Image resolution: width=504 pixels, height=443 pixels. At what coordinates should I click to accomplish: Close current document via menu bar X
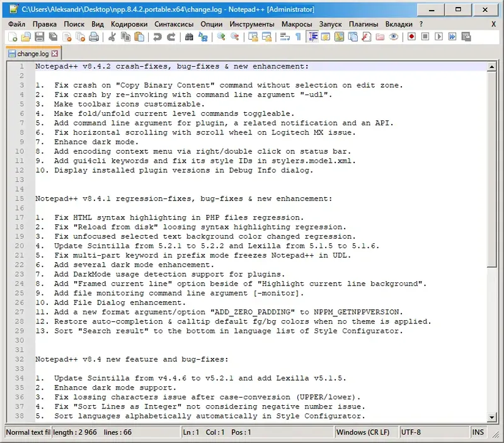pyautogui.click(x=493, y=24)
